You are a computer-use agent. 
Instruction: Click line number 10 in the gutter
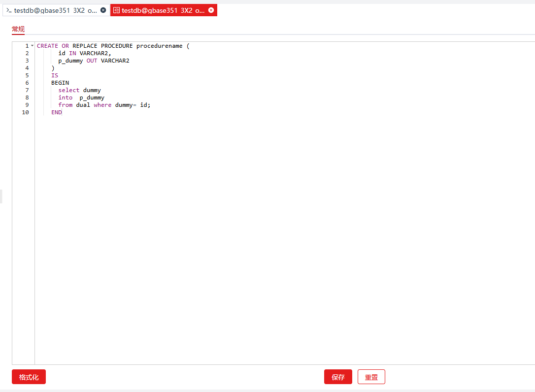tap(25, 112)
